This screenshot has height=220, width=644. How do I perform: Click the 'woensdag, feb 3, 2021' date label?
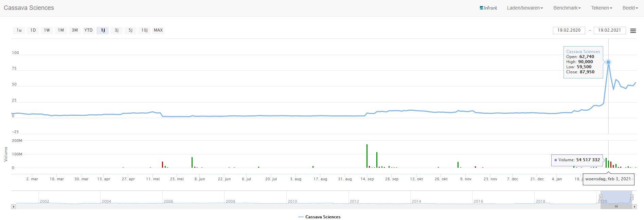click(x=608, y=179)
